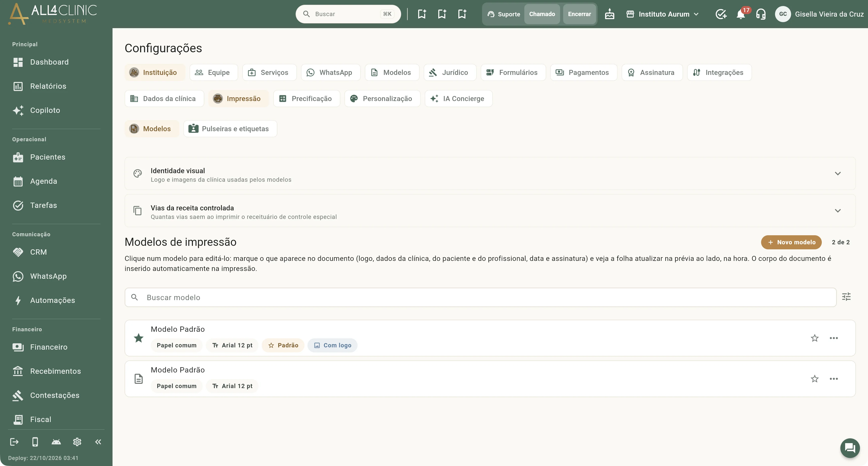
Task: Expand the Vias da receita controlada section
Action: tap(490, 210)
